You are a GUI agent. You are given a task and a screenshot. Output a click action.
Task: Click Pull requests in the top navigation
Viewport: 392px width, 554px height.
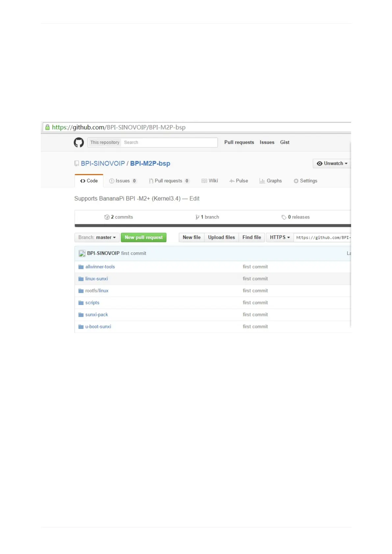click(x=239, y=142)
